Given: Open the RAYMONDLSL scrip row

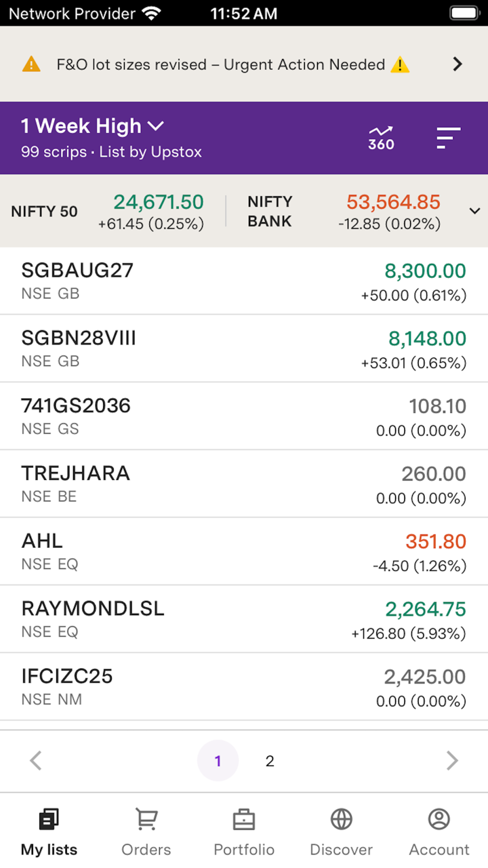Looking at the screenshot, I should (244, 619).
